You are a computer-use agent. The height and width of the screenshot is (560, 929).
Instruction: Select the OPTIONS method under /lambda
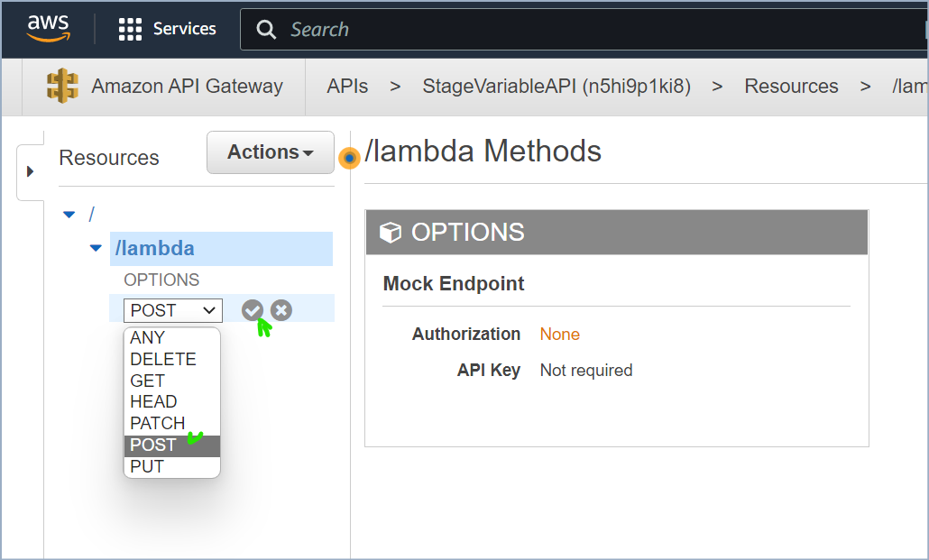[x=161, y=280]
